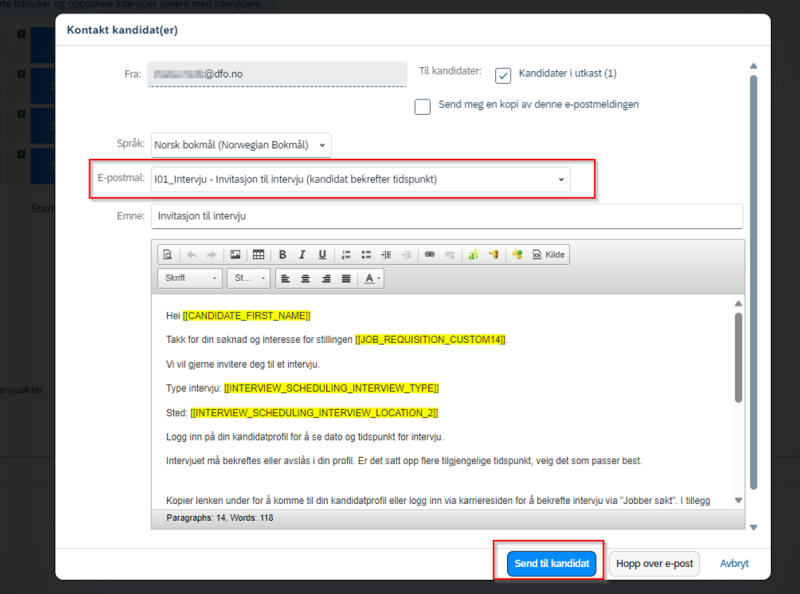
Task: Toggle italic formatting
Action: (302, 255)
